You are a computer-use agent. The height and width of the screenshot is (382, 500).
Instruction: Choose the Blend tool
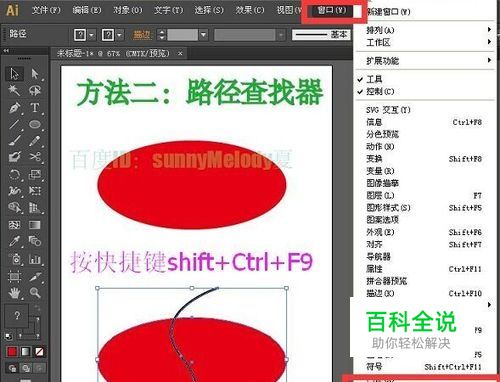pos(35,241)
